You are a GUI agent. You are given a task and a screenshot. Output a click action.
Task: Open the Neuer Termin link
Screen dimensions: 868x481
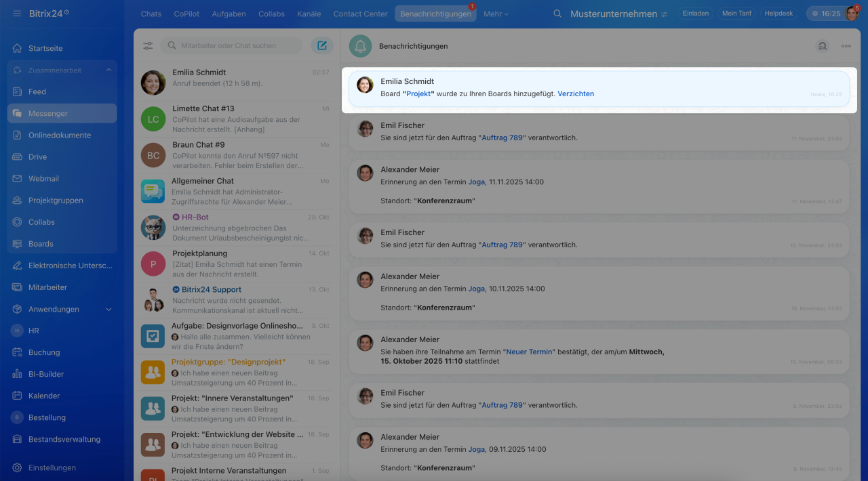(530, 352)
